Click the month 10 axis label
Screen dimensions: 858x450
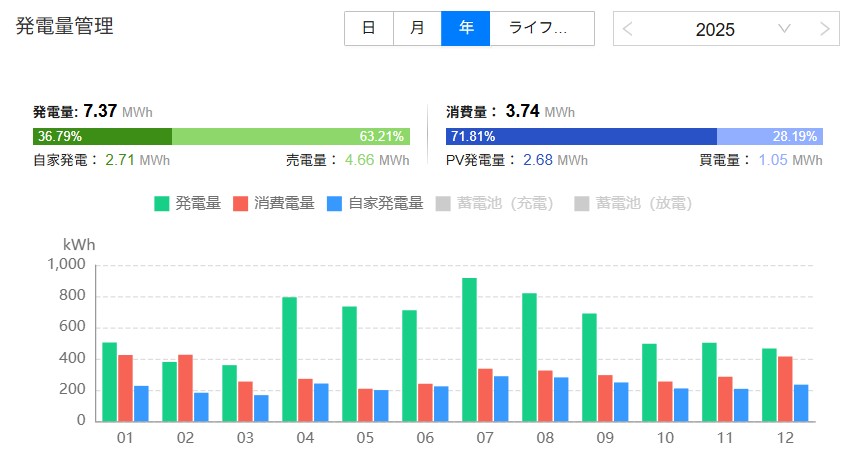pos(665,438)
